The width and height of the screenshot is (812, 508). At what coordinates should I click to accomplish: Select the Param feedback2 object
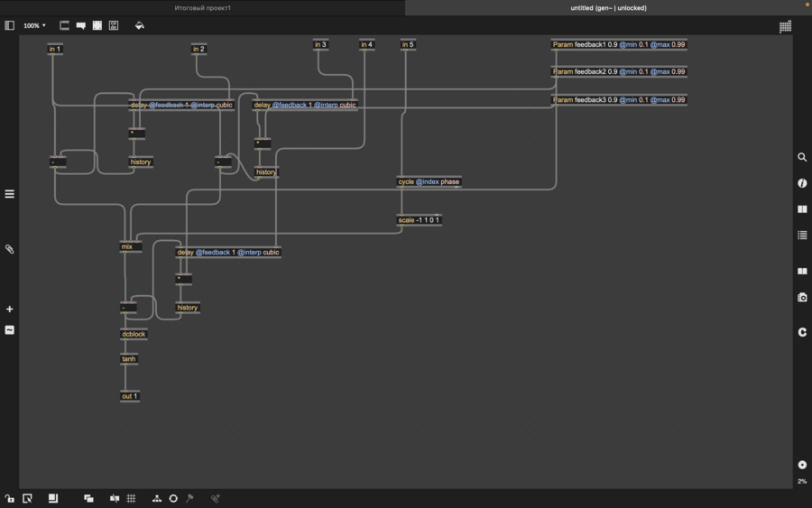point(619,71)
